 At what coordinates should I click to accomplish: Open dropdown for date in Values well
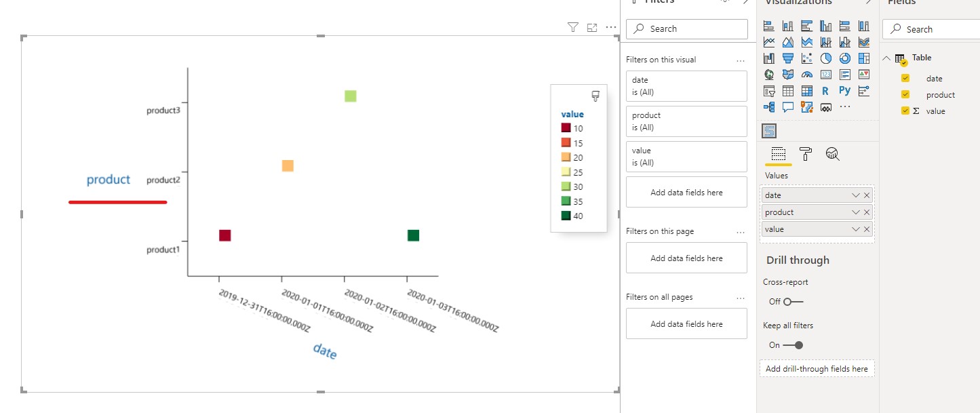point(856,195)
